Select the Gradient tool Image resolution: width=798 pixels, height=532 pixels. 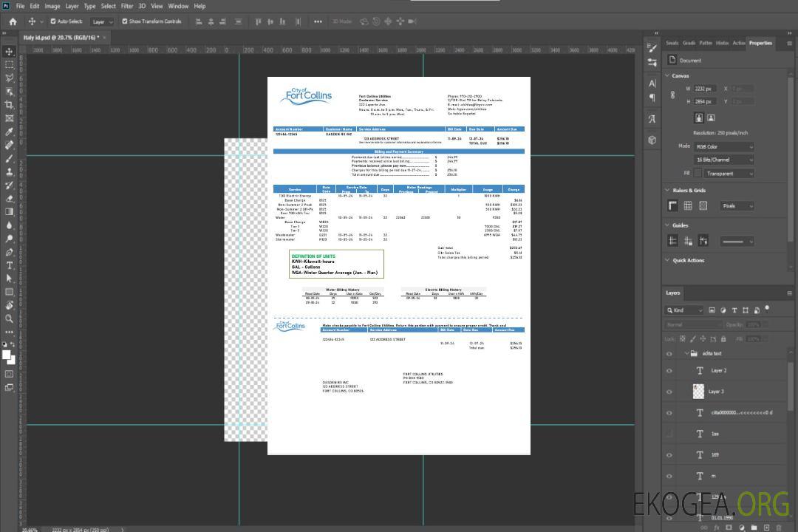click(x=9, y=211)
